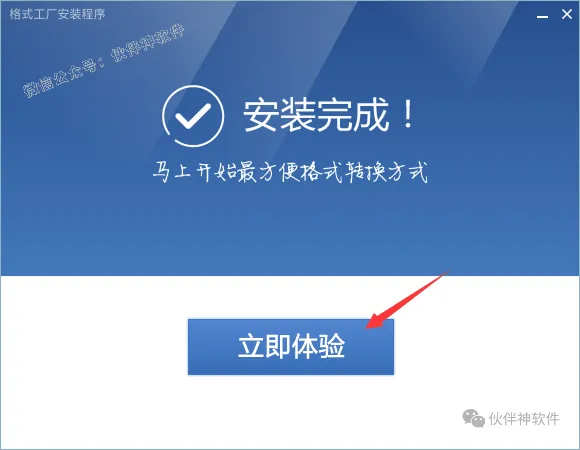580x450 pixels.
Task: Click the 立即体验 button
Action: (291, 347)
